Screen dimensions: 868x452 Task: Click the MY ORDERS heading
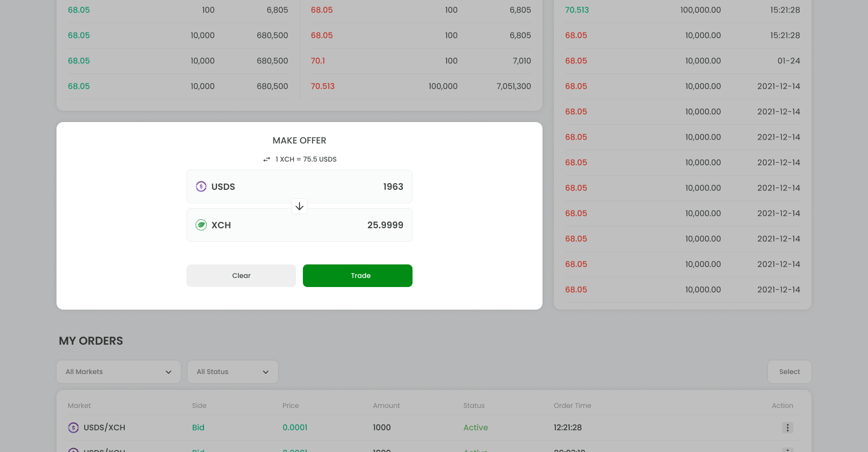[91, 341]
